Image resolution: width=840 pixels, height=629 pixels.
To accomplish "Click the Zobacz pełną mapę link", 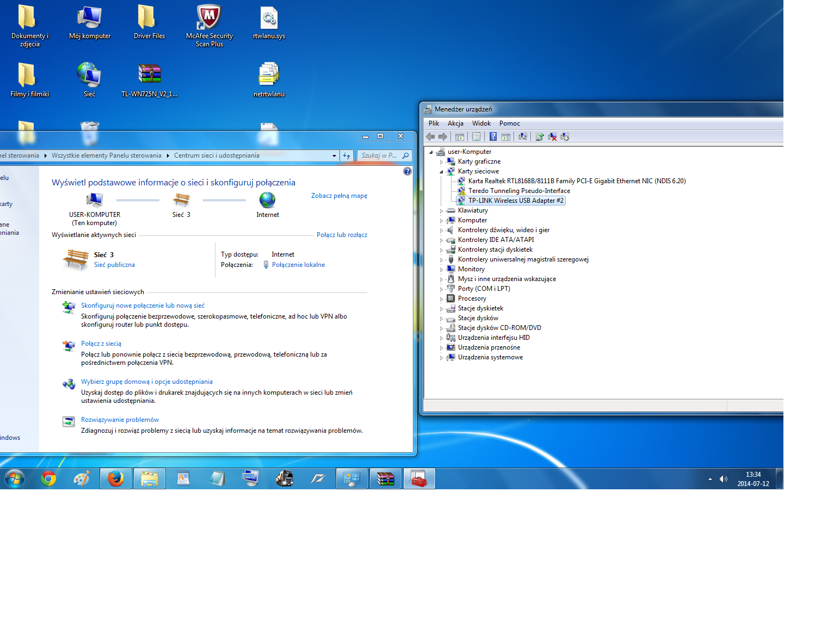I will click(339, 196).
